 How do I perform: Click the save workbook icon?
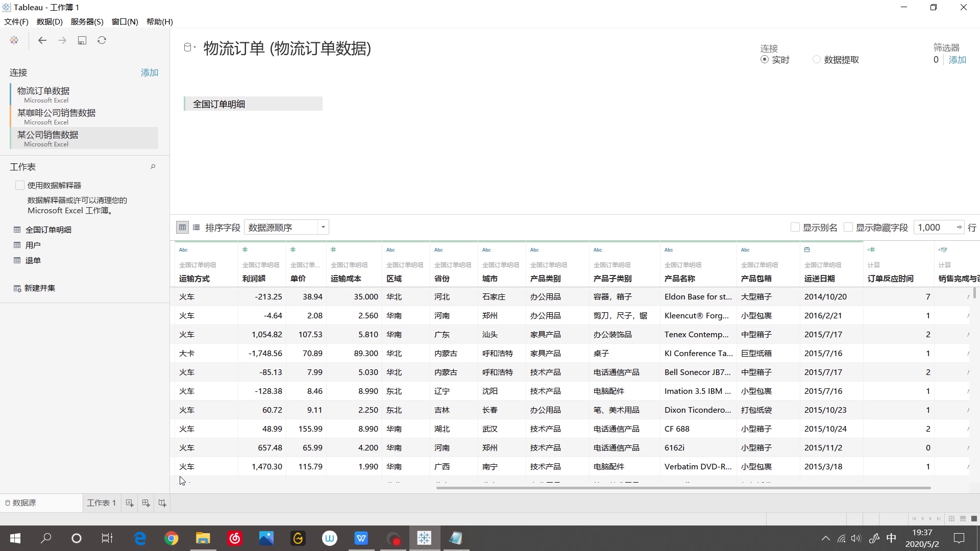coord(82,40)
